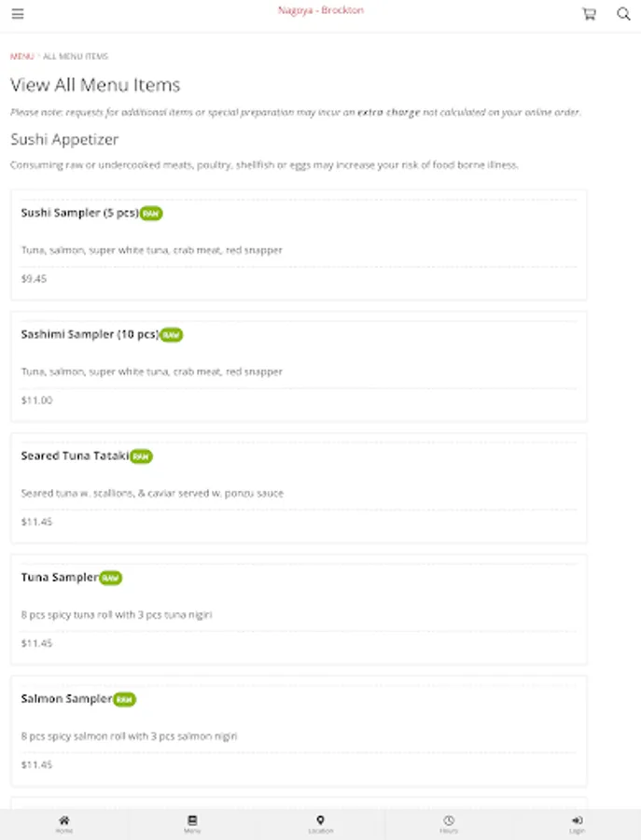Go to Home in the bottom bar
641x840 pixels.
click(x=63, y=823)
